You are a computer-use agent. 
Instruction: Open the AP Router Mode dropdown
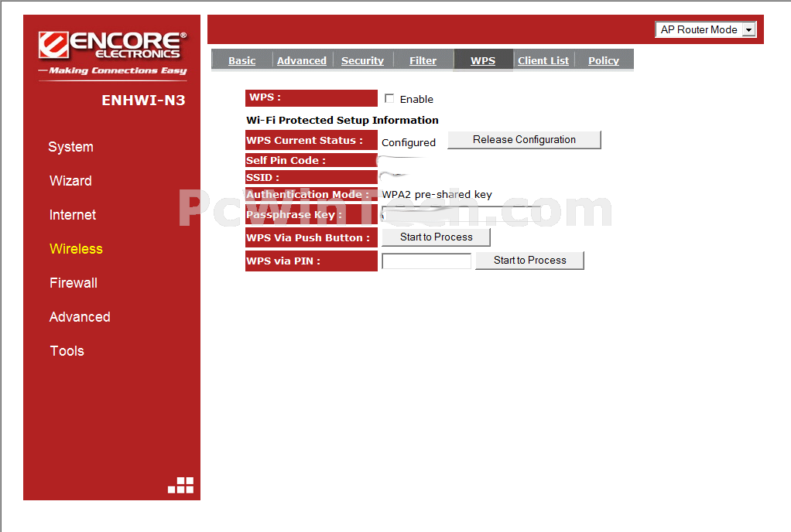(705, 29)
